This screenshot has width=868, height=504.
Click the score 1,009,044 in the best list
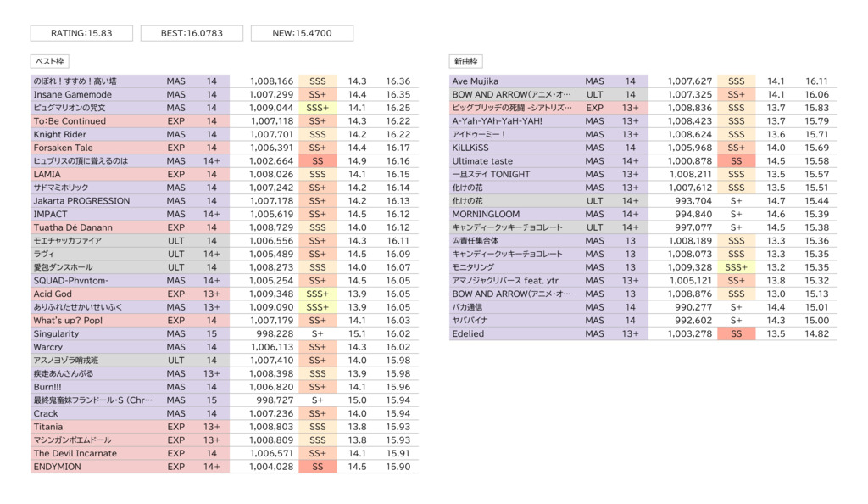271,109
